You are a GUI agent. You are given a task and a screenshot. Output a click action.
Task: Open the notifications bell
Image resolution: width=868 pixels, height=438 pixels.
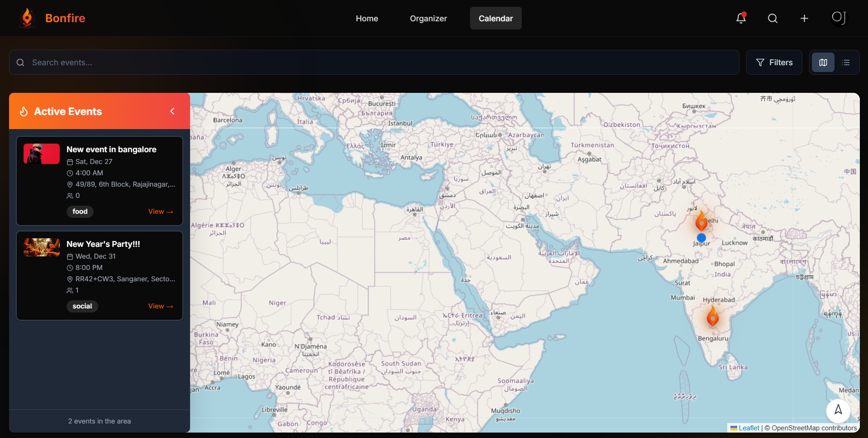(741, 18)
